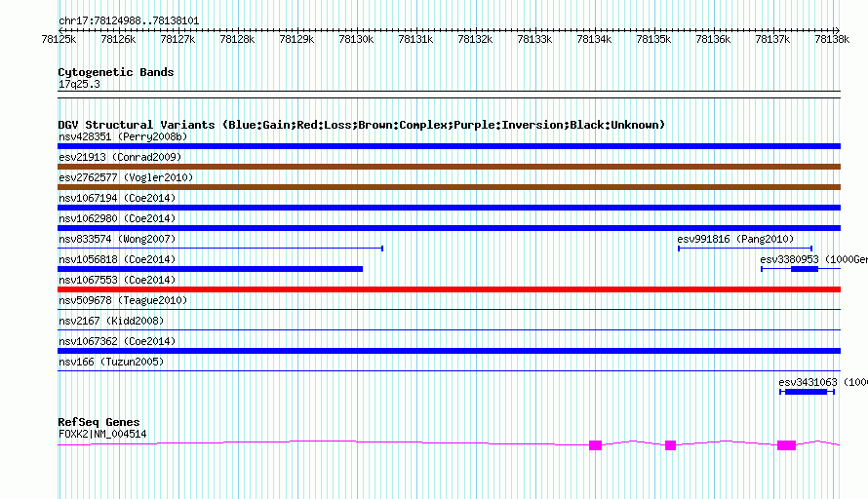Open the nsv509678 (Teague2010) label
The height and width of the screenshot is (499, 868).
click(x=123, y=300)
